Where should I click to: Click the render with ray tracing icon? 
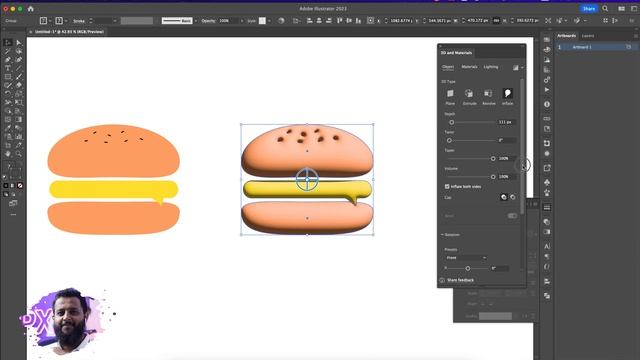[x=516, y=68]
